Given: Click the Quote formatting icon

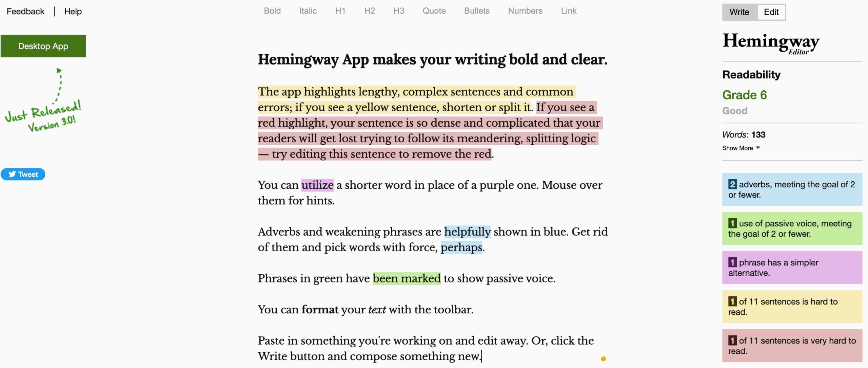Looking at the screenshot, I should click(433, 11).
